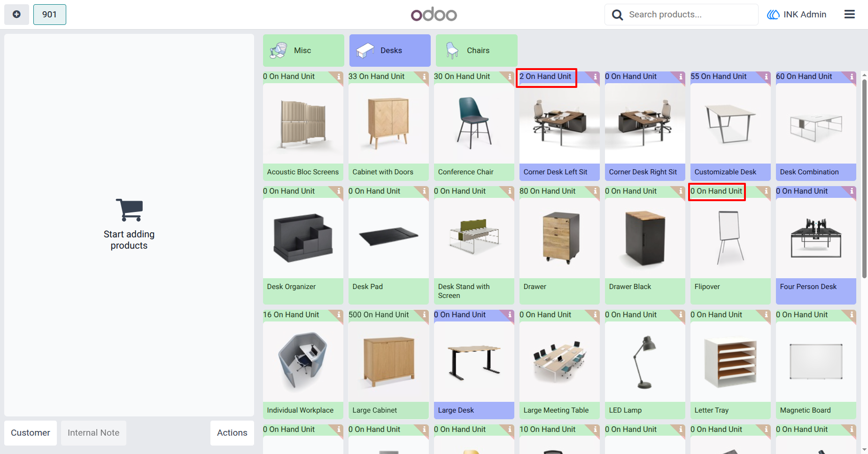The width and height of the screenshot is (868, 454).
Task: Add Individual Workplace product
Action: [x=303, y=364]
